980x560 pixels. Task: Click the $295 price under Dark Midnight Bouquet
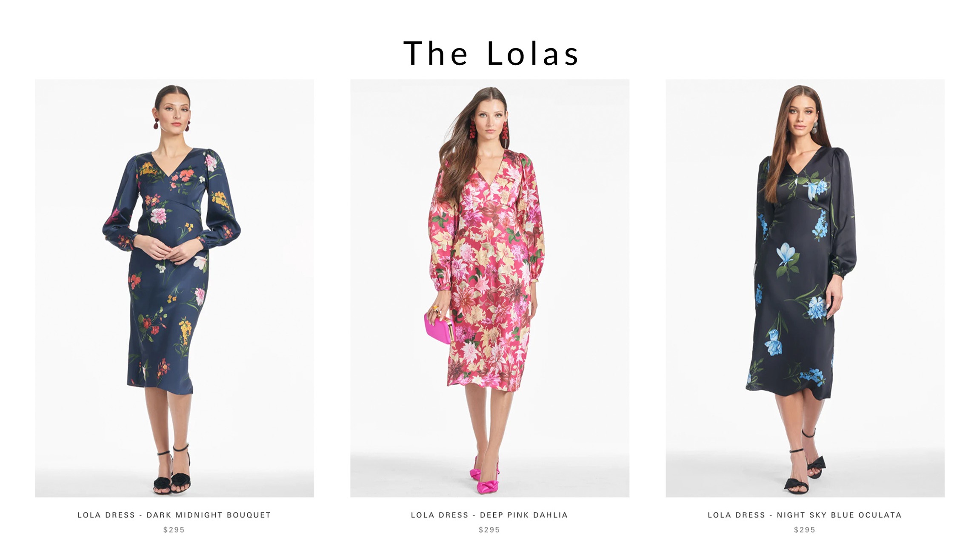point(174,530)
